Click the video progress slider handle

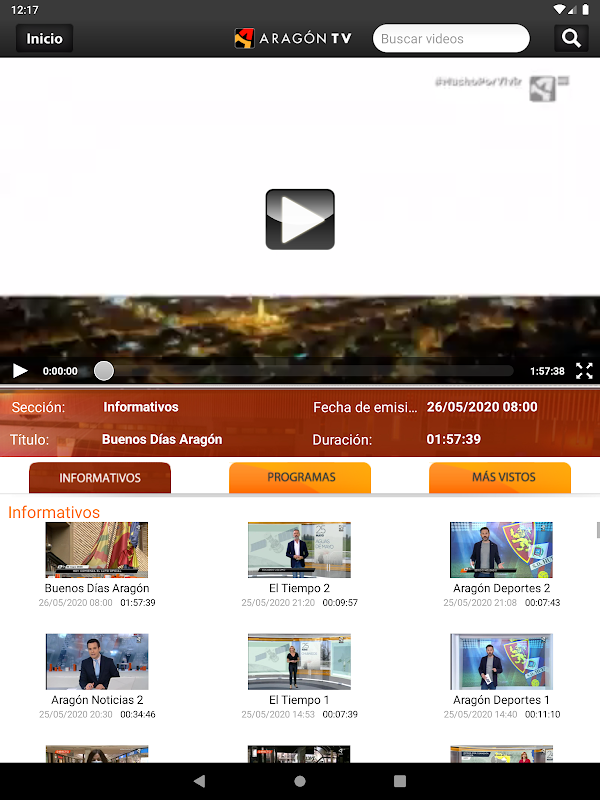tap(104, 371)
